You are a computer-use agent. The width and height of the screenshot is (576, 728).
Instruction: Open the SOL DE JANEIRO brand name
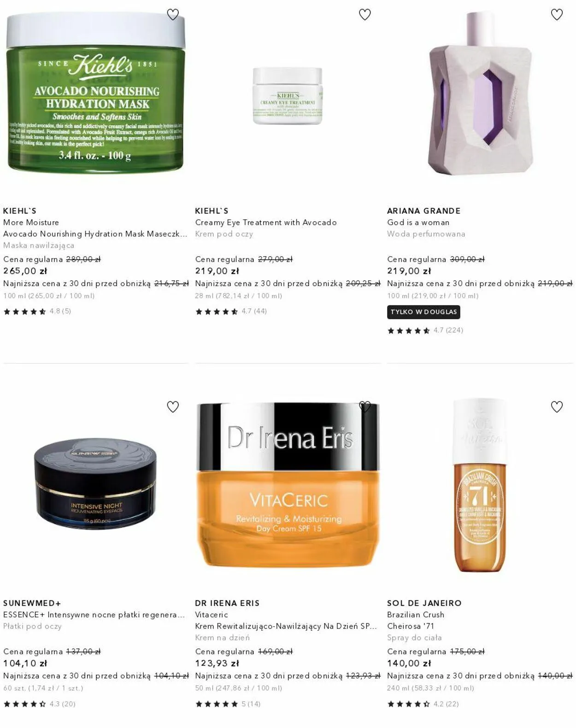424,603
